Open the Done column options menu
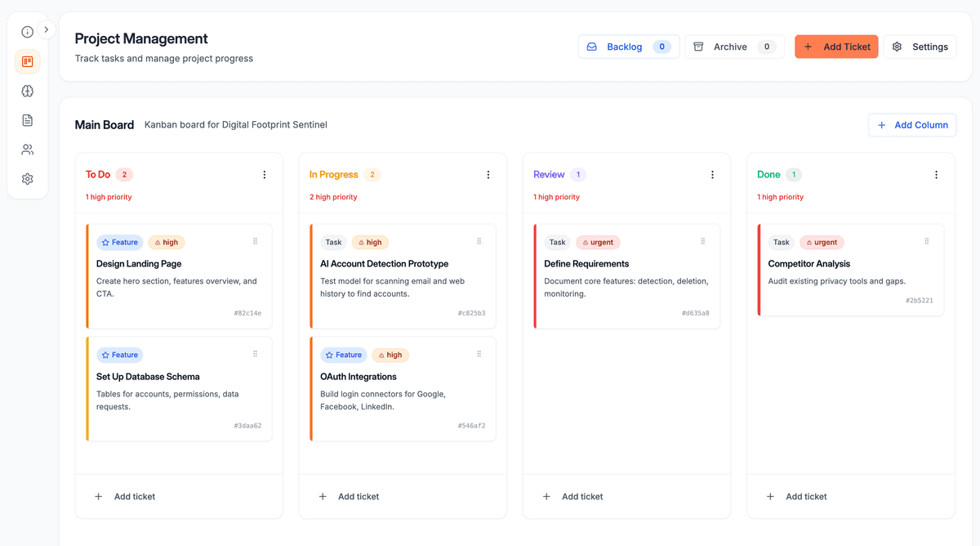The width and height of the screenshot is (980, 546). click(936, 174)
